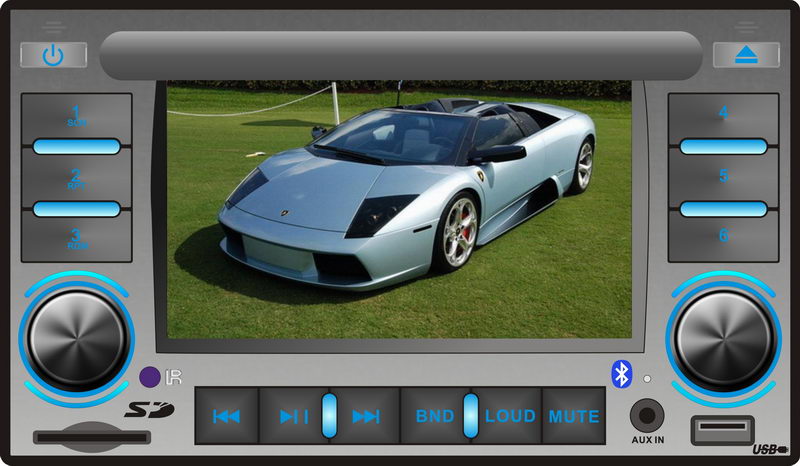
Task: Toggle play/pause playback
Action: click(292, 416)
